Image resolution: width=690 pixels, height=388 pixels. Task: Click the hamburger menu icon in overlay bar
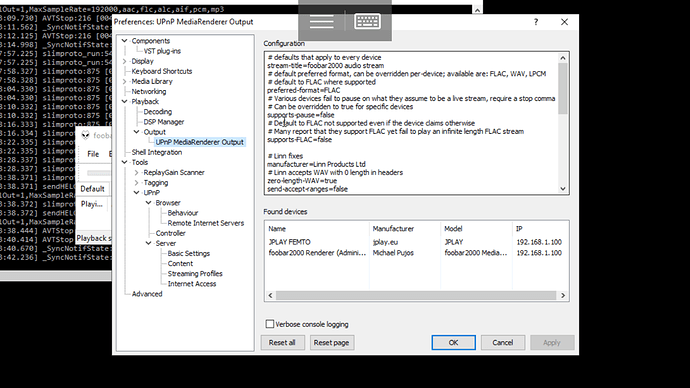pos(322,21)
